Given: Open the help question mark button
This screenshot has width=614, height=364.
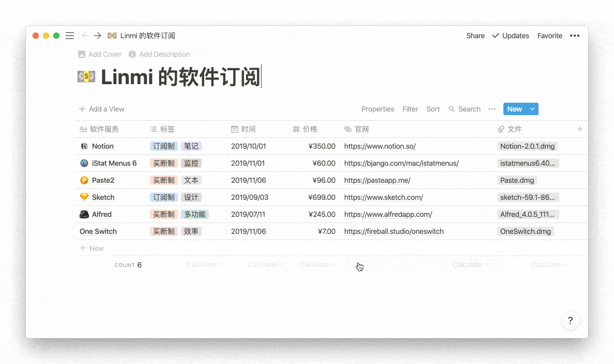Looking at the screenshot, I should pos(571,321).
